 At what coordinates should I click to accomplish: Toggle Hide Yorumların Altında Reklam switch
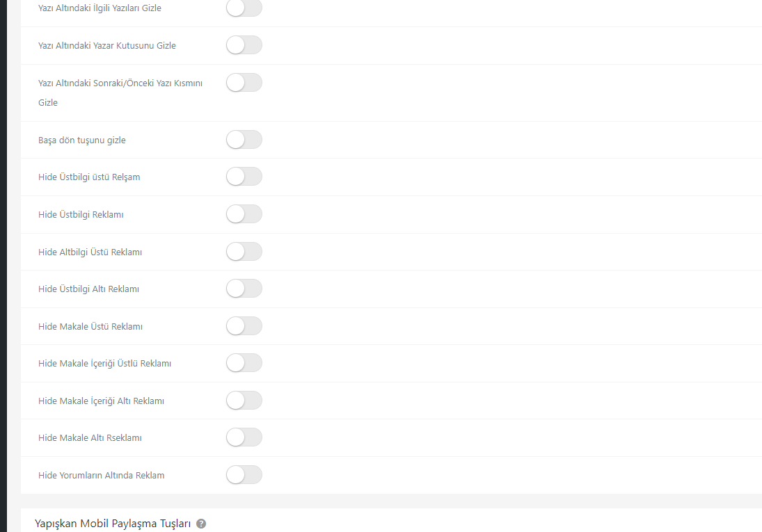pos(244,475)
